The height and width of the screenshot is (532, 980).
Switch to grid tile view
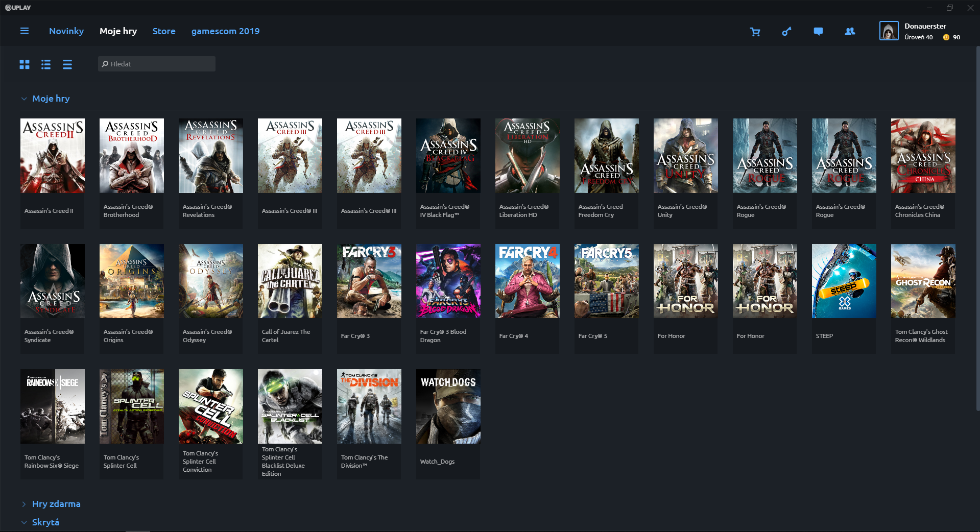25,64
